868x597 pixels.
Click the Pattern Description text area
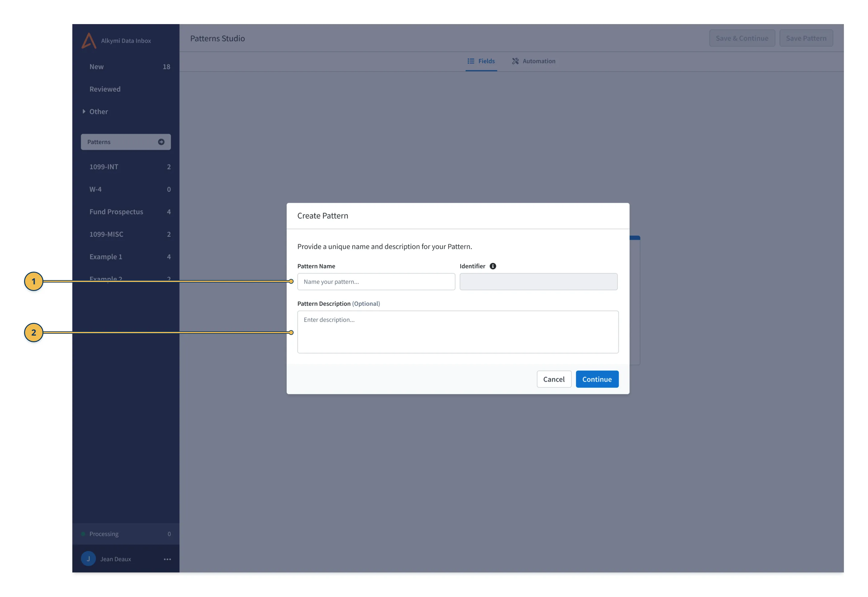pyautogui.click(x=458, y=332)
